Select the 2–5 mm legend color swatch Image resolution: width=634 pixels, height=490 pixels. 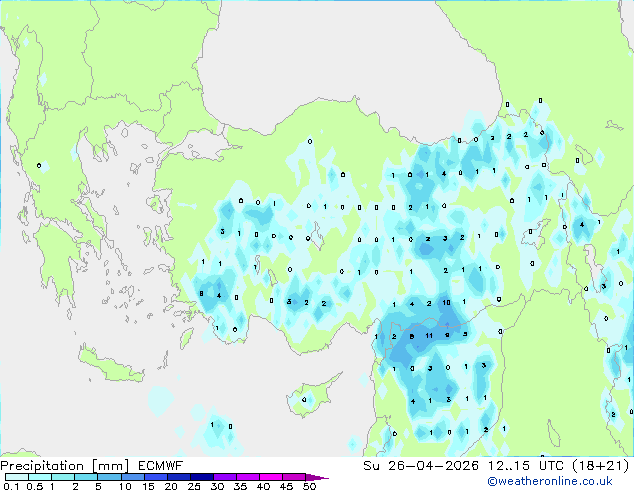click(x=86, y=477)
